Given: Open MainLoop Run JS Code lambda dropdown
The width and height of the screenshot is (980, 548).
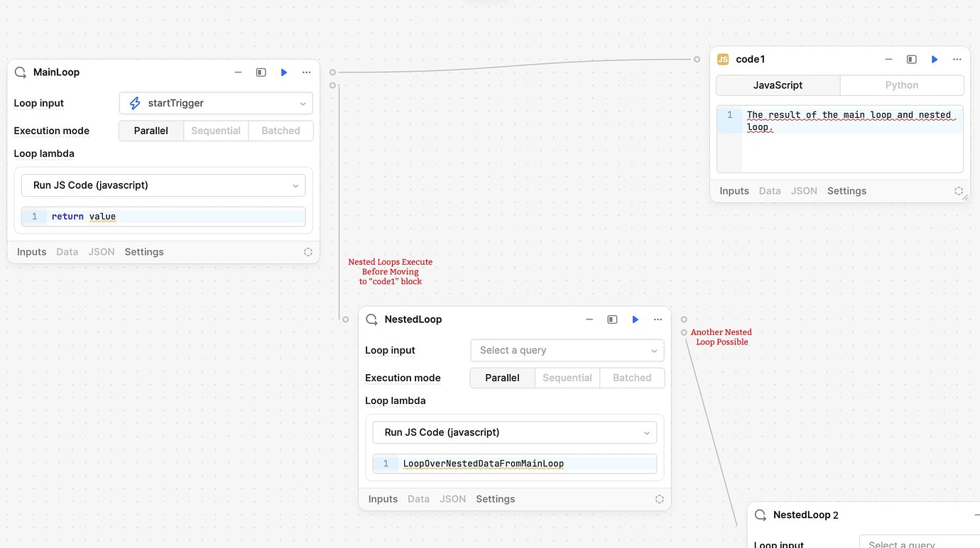Looking at the screenshot, I should (x=163, y=185).
